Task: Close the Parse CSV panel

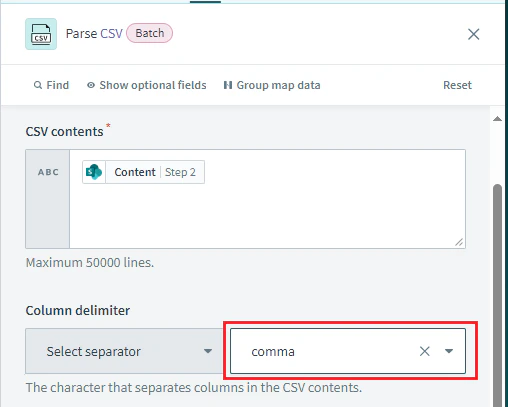Action: (473, 34)
